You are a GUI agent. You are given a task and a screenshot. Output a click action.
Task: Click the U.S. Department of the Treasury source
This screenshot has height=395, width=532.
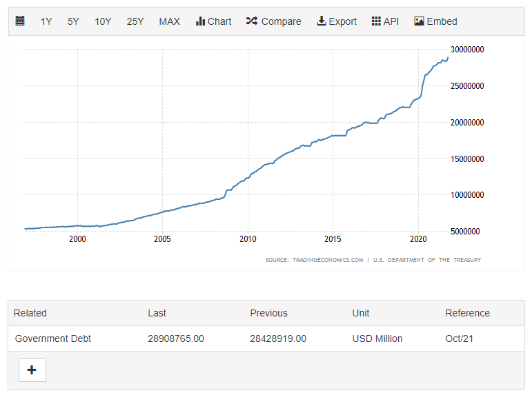[x=427, y=260]
